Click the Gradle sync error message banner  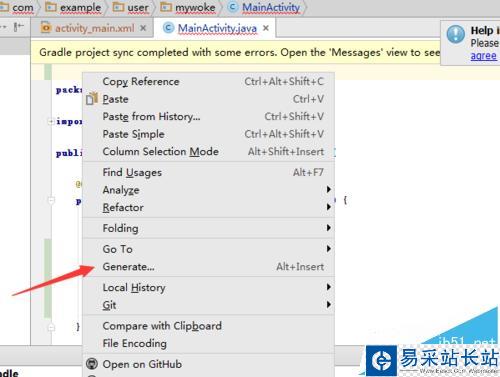(235, 52)
